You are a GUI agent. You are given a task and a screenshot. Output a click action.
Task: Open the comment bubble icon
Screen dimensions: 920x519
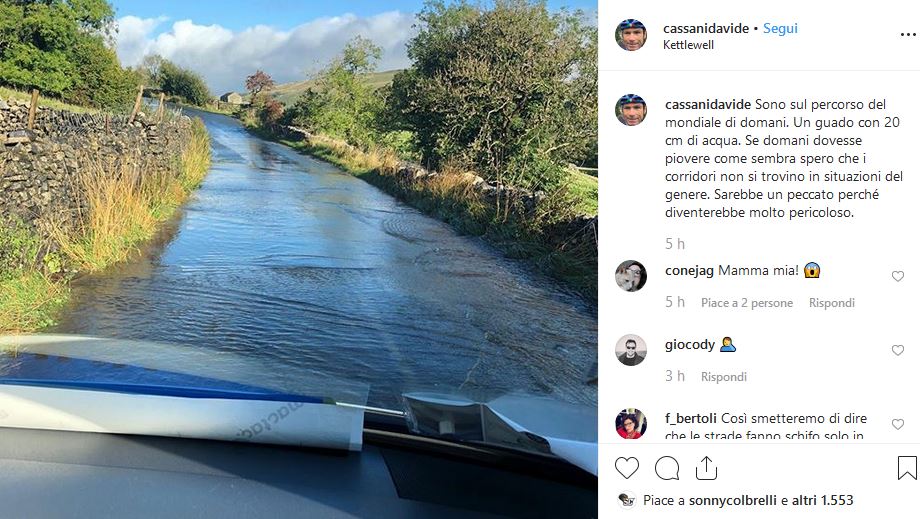click(x=667, y=468)
